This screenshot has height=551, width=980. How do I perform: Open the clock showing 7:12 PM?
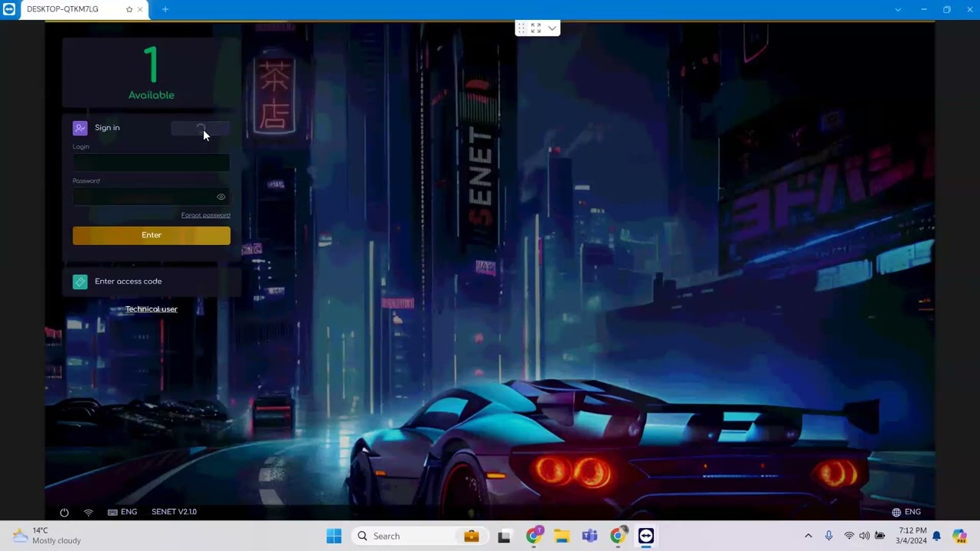coord(912,536)
